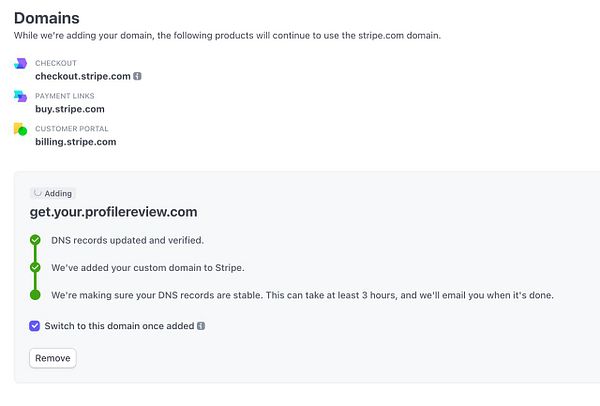Click the get.your.profilereview.com domain title
This screenshot has height=406, width=600.
(x=113, y=212)
